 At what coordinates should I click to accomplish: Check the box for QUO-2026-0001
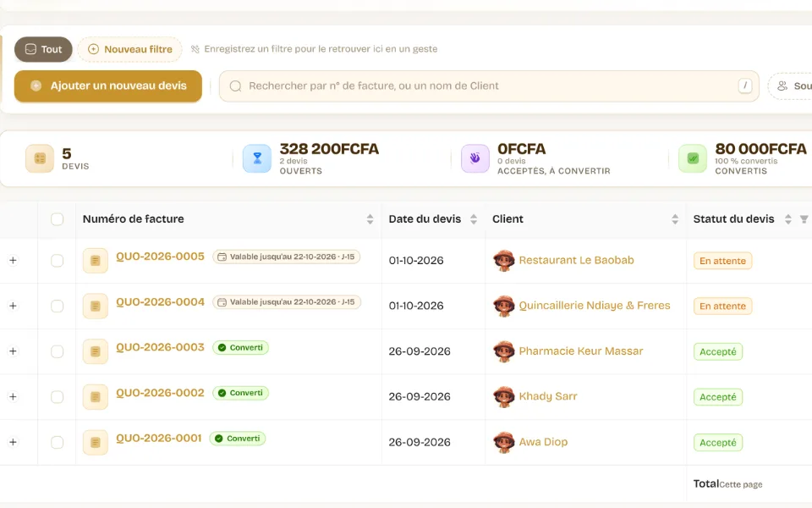57,442
